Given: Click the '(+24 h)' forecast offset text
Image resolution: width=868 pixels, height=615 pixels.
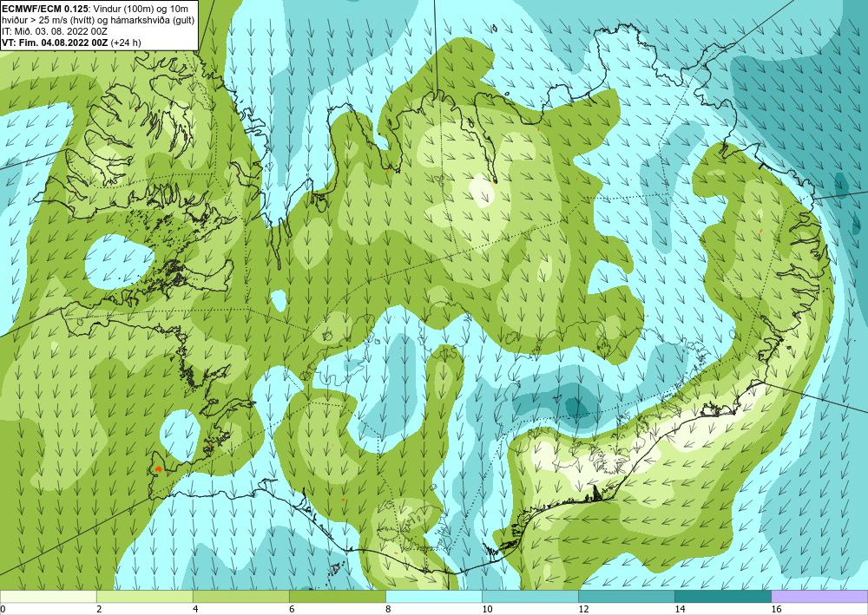Looking at the screenshot, I should point(126,43).
